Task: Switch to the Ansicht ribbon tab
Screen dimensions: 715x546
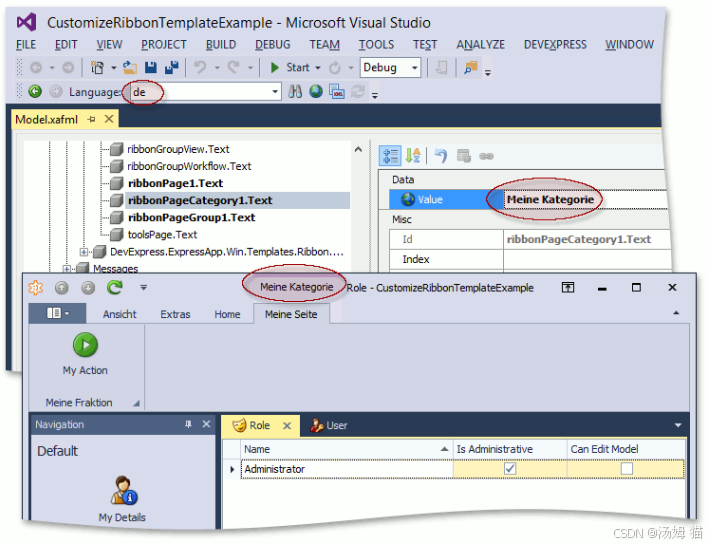Action: pyautogui.click(x=119, y=314)
